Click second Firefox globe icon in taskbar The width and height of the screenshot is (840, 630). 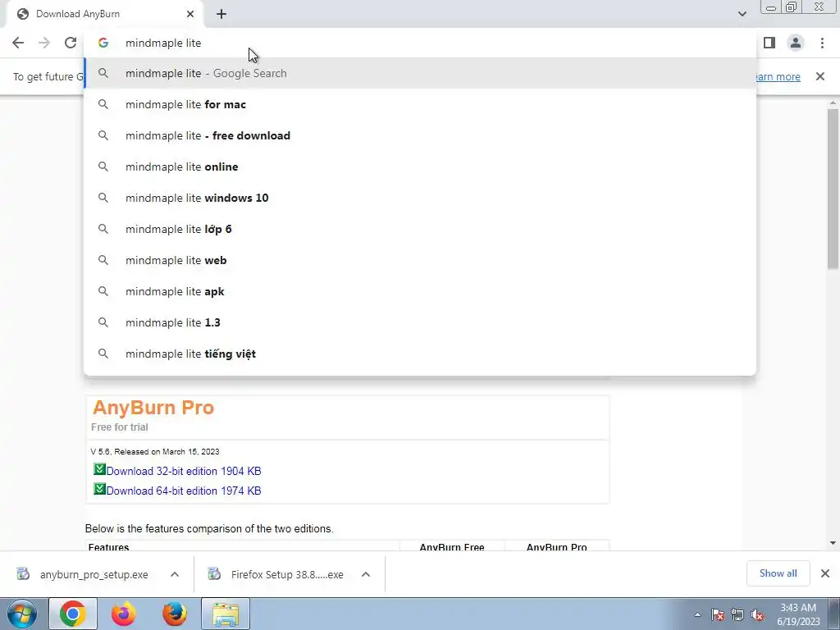coord(175,614)
